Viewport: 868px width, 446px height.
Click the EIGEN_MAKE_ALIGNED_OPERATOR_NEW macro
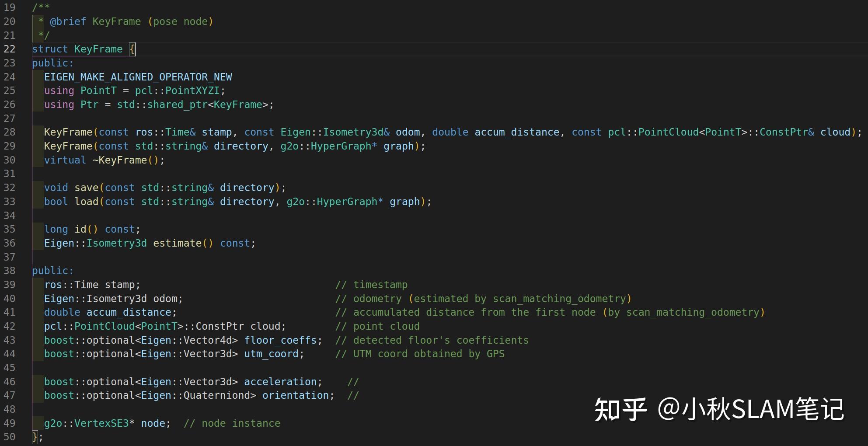pos(138,77)
